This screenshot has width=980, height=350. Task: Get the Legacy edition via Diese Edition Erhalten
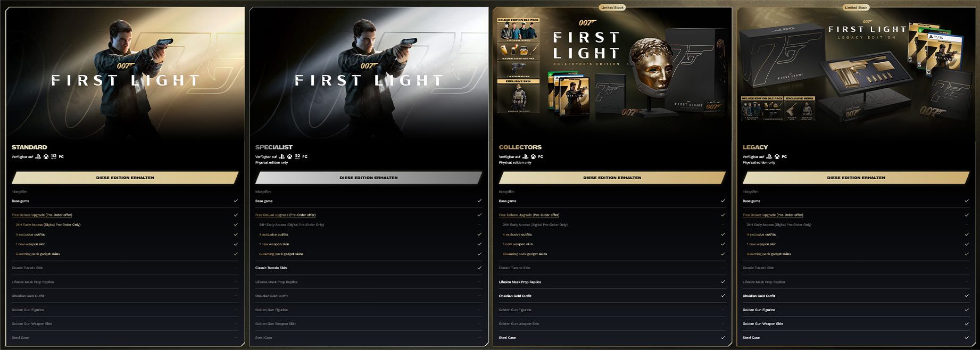tap(856, 178)
